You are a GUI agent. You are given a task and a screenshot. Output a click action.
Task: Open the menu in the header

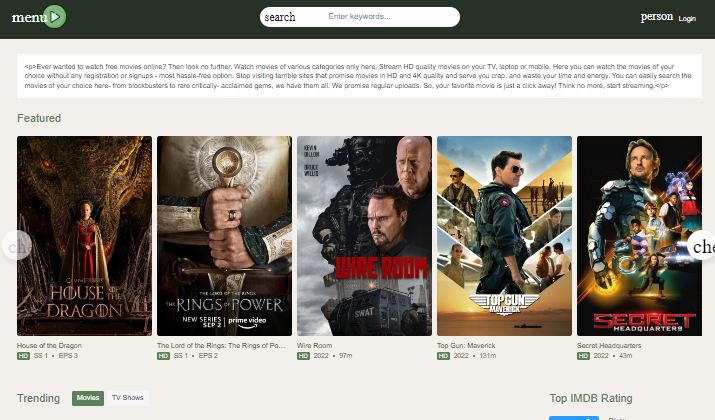pyautogui.click(x=30, y=17)
